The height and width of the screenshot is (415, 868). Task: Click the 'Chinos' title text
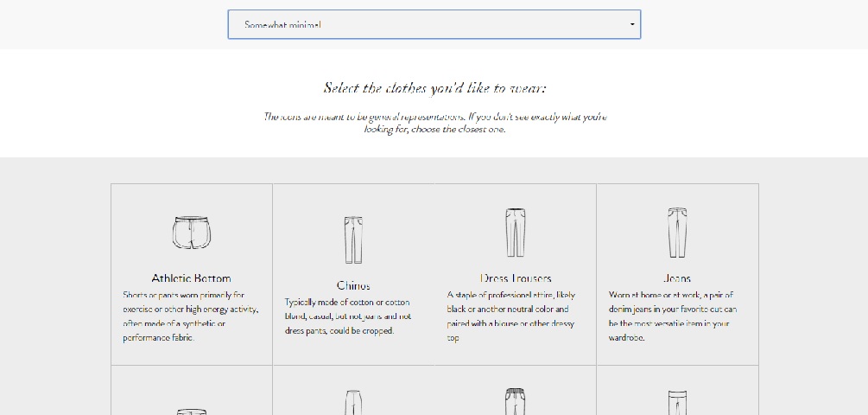pos(353,285)
